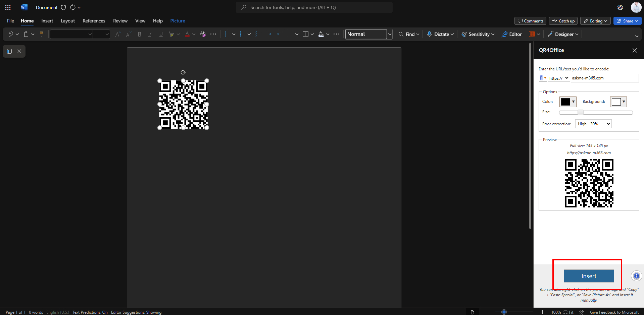Click the shading paint bucket

click(321, 34)
